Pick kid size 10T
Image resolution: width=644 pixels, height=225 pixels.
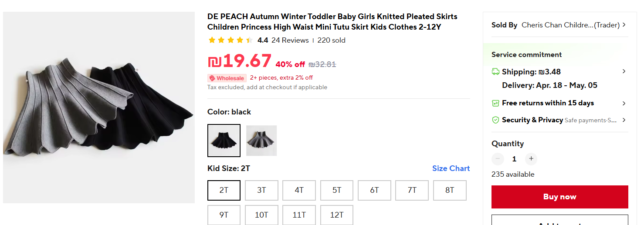click(261, 215)
